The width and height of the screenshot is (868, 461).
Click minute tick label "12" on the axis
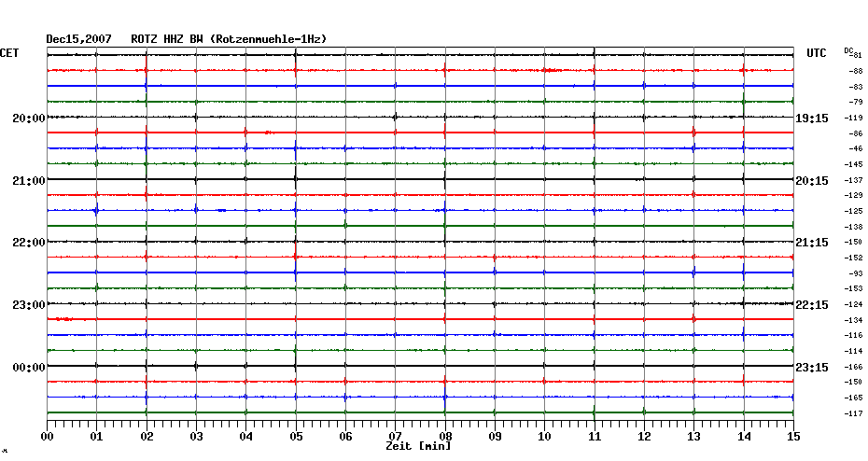[x=644, y=437]
